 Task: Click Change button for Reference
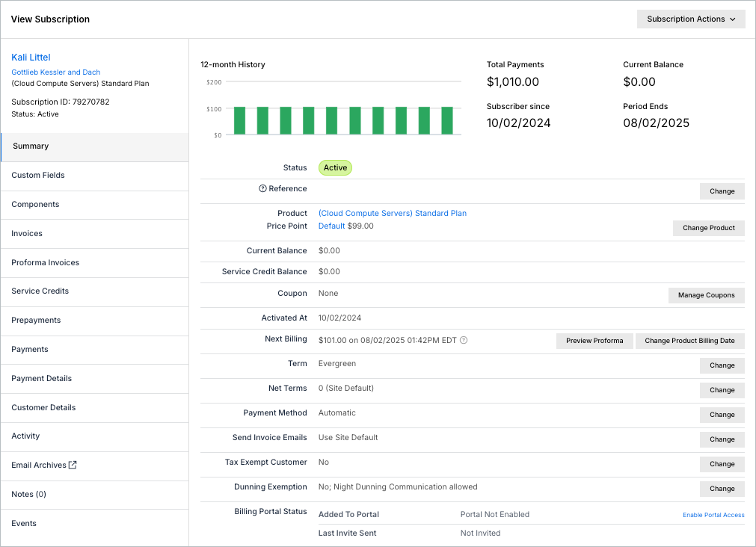tap(722, 191)
